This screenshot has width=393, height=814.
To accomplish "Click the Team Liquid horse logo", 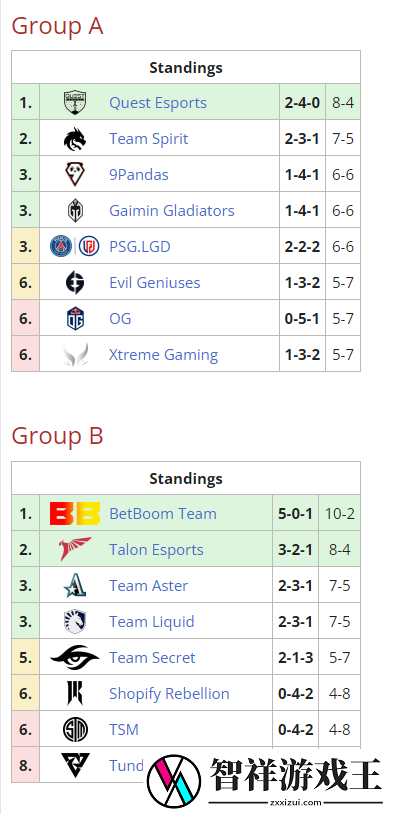I will click(x=75, y=621).
